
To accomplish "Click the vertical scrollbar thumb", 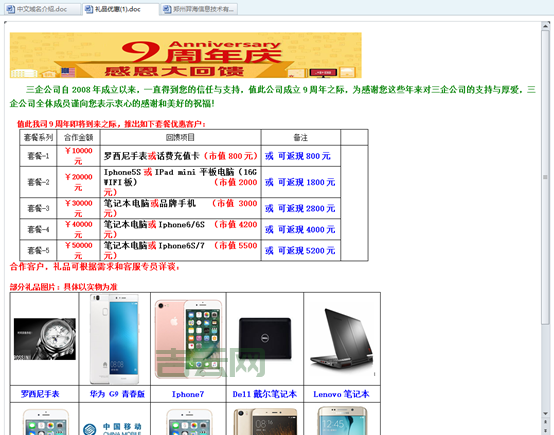I will [545, 177].
